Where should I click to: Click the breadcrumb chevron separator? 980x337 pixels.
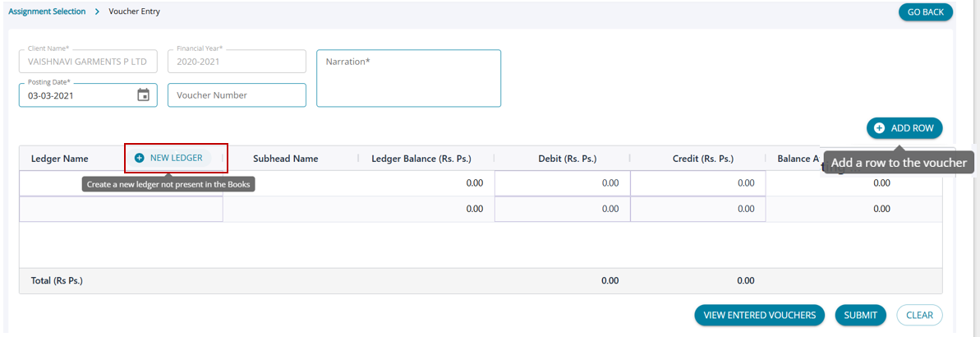pos(97,12)
